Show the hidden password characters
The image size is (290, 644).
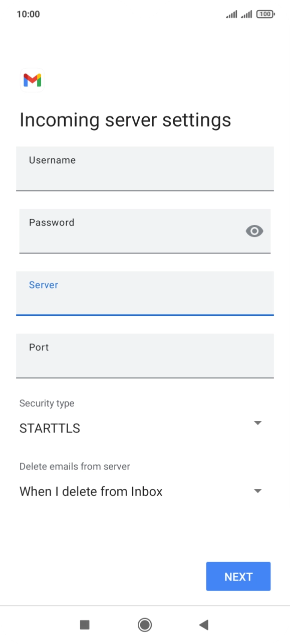tap(254, 231)
